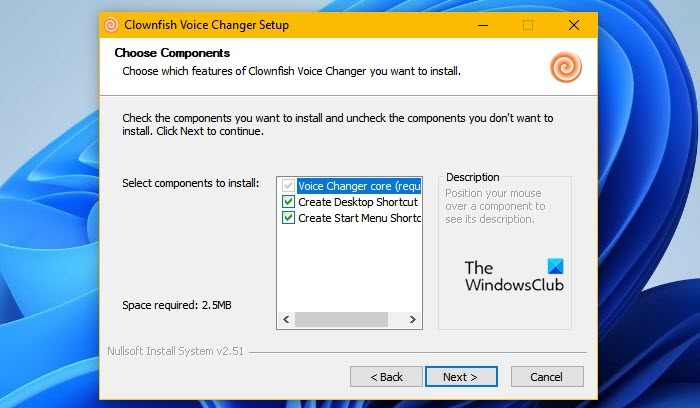
Task: Close the Clownfish Voice Changer Setup window
Action: coord(573,25)
